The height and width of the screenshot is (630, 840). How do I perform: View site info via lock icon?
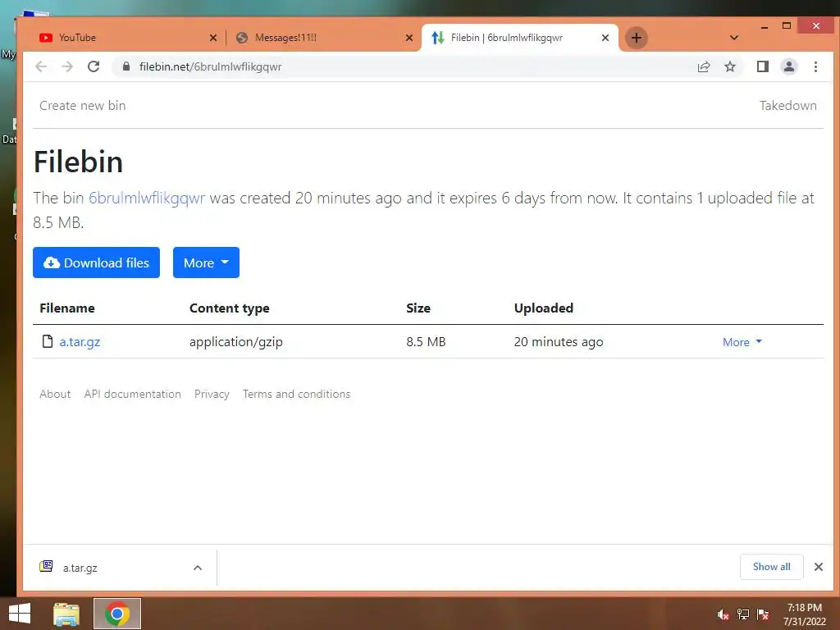(126, 66)
